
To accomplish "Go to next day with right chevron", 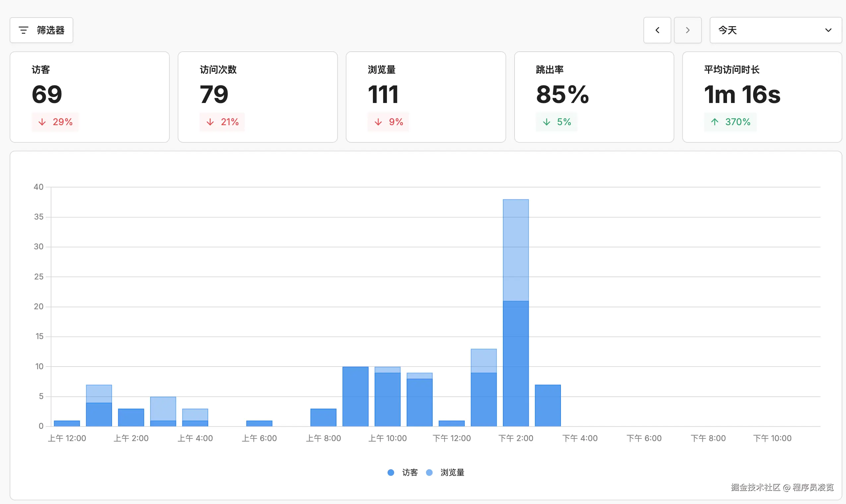I will click(x=687, y=30).
